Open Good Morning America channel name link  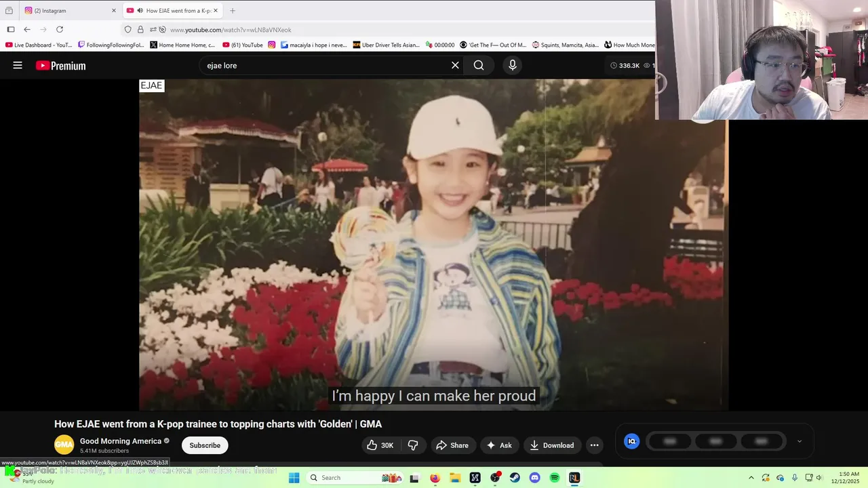tap(121, 441)
